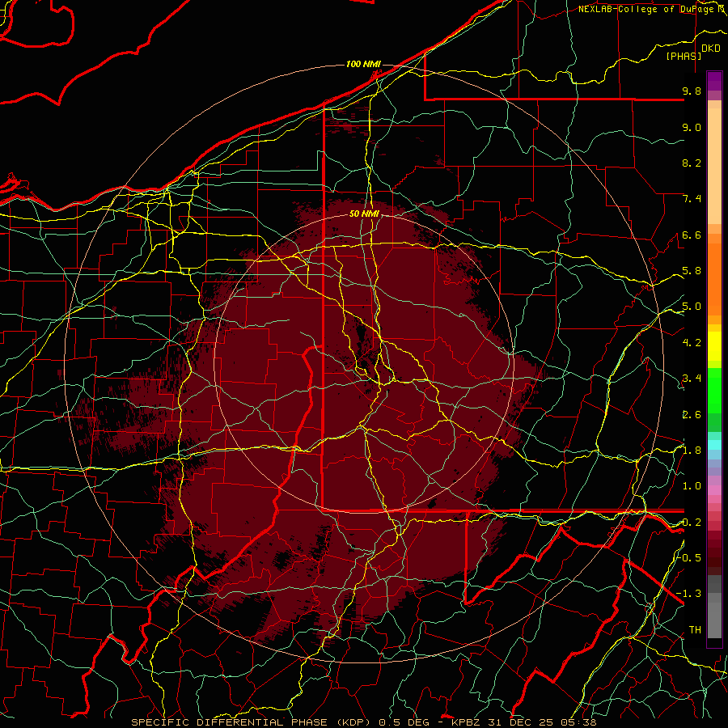Click the 50 NMI range ring label
Screen dimensions: 728x728
tap(365, 214)
